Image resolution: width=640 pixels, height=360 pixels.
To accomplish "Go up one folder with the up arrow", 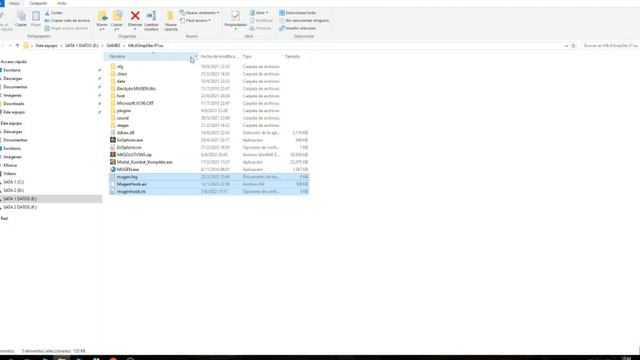I will coord(18,46).
